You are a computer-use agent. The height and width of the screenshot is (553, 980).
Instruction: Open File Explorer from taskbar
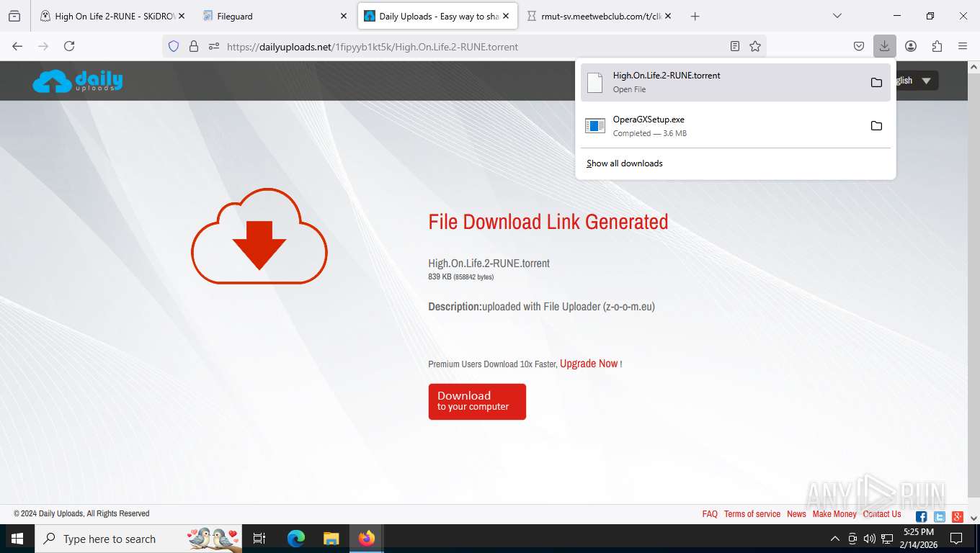pos(331,539)
